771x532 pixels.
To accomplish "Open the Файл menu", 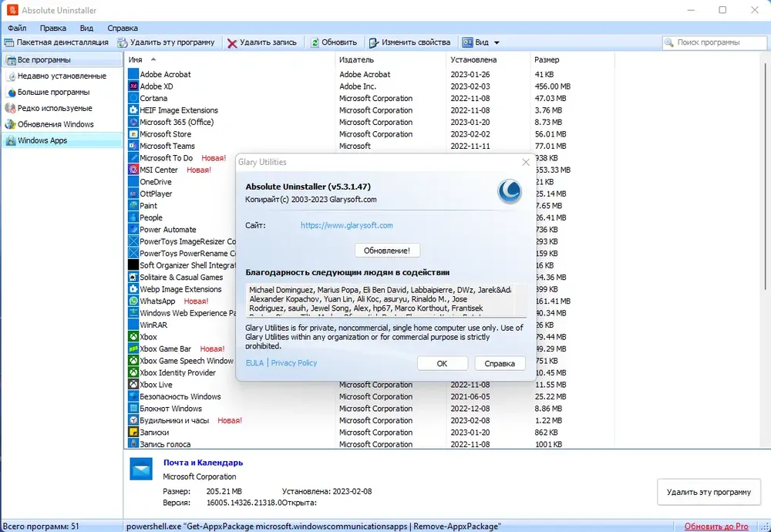I will [x=17, y=28].
